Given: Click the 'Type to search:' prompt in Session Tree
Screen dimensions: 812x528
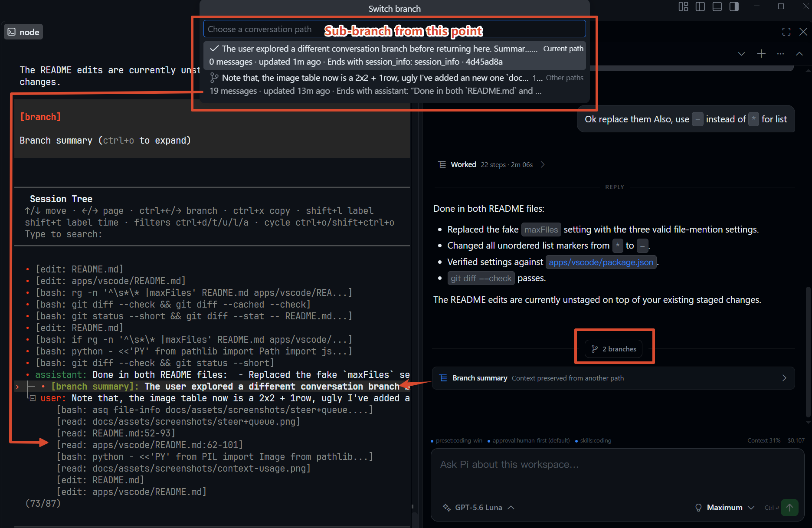Looking at the screenshot, I should pyautogui.click(x=63, y=234).
